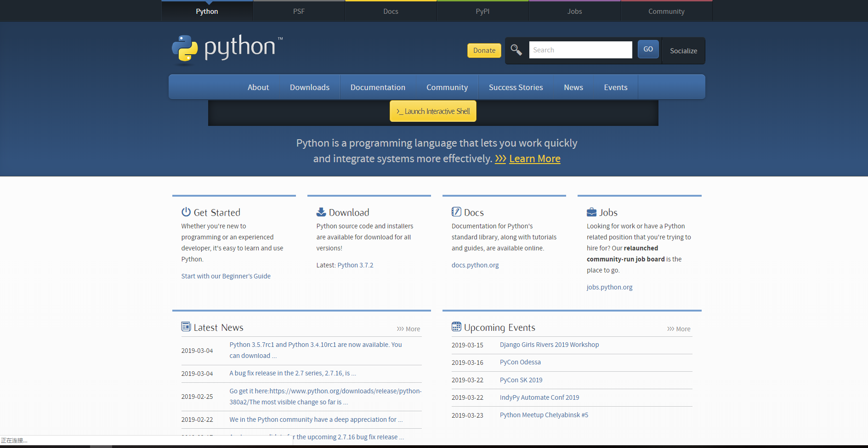Switch to the PSF top tab
868x448 pixels.
coord(299,11)
